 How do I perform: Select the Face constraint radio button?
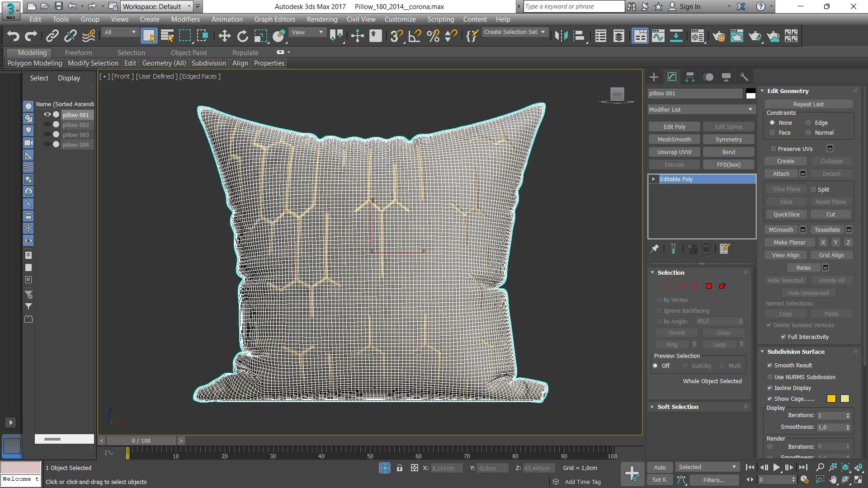[x=772, y=133]
